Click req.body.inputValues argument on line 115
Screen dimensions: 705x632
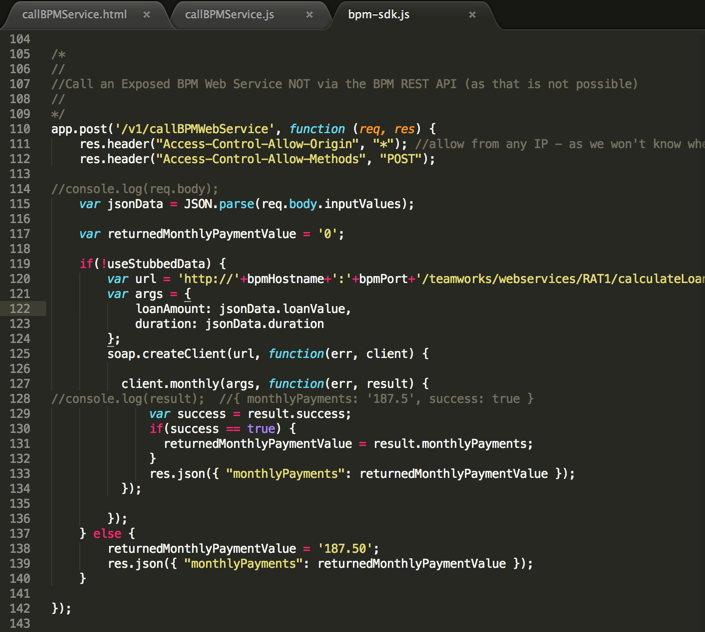pos(331,204)
